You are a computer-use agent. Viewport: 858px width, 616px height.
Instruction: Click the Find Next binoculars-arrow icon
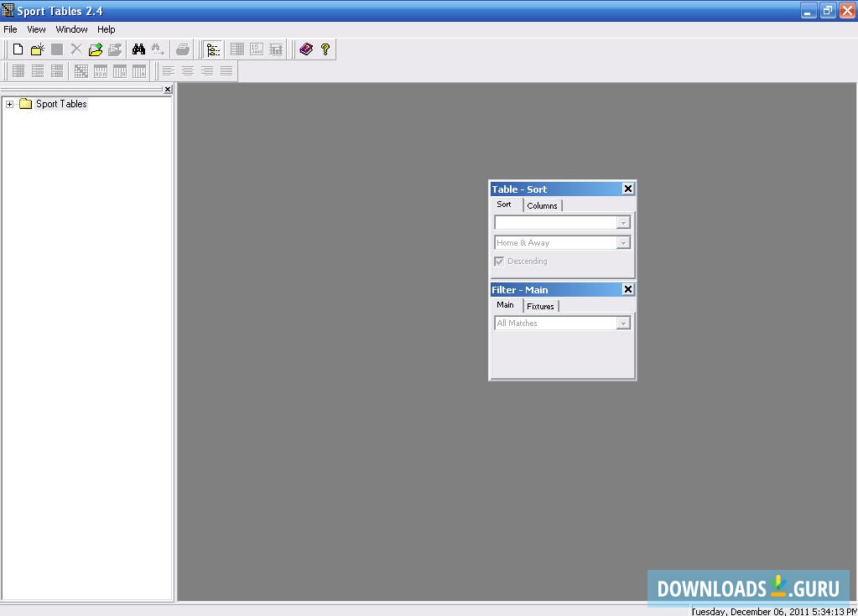159,49
